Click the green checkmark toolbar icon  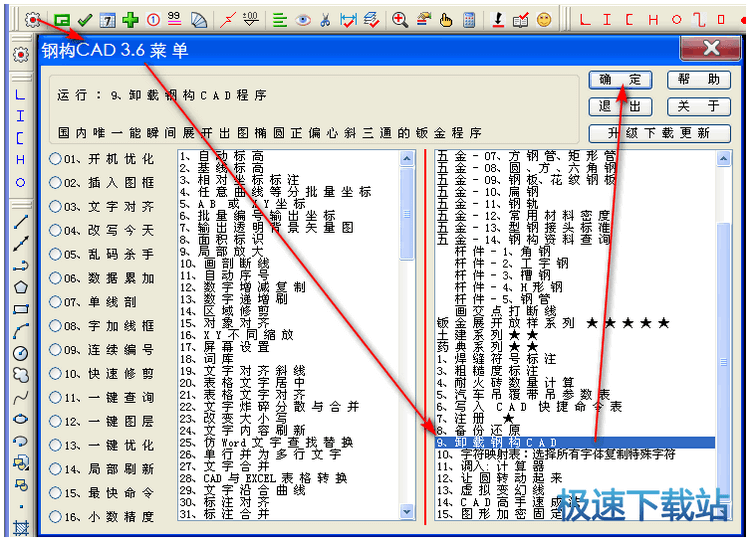click(x=85, y=19)
